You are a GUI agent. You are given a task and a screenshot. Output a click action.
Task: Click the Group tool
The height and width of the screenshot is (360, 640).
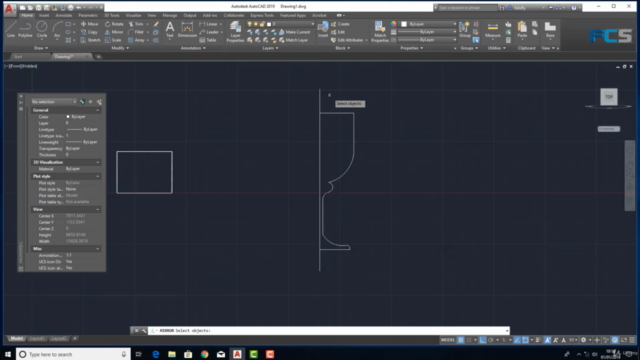464,29
